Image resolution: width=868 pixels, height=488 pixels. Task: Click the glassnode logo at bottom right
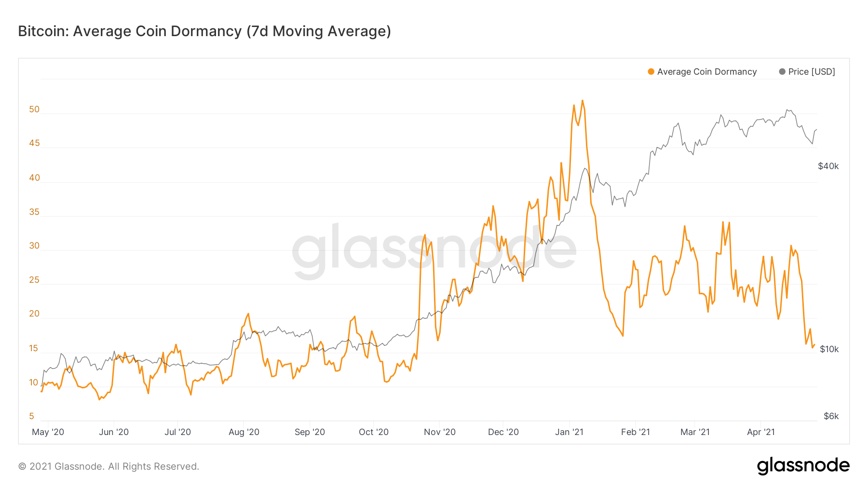coord(803,466)
